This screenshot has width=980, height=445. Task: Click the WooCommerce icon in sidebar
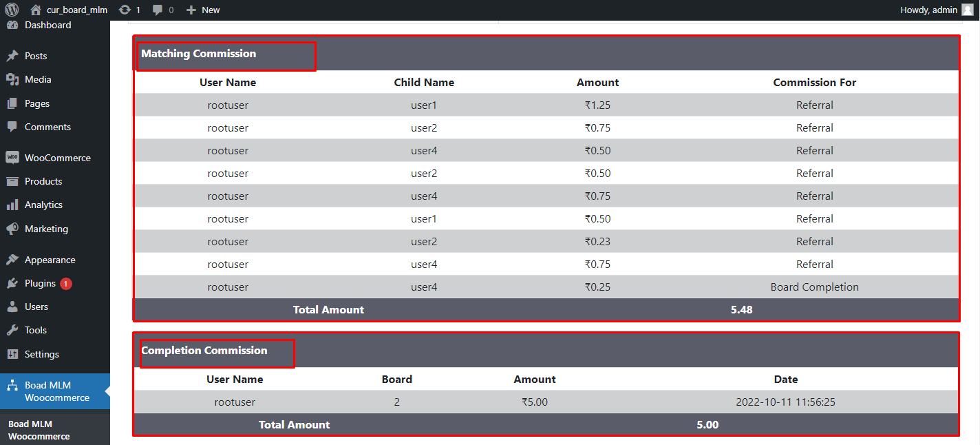tap(12, 158)
